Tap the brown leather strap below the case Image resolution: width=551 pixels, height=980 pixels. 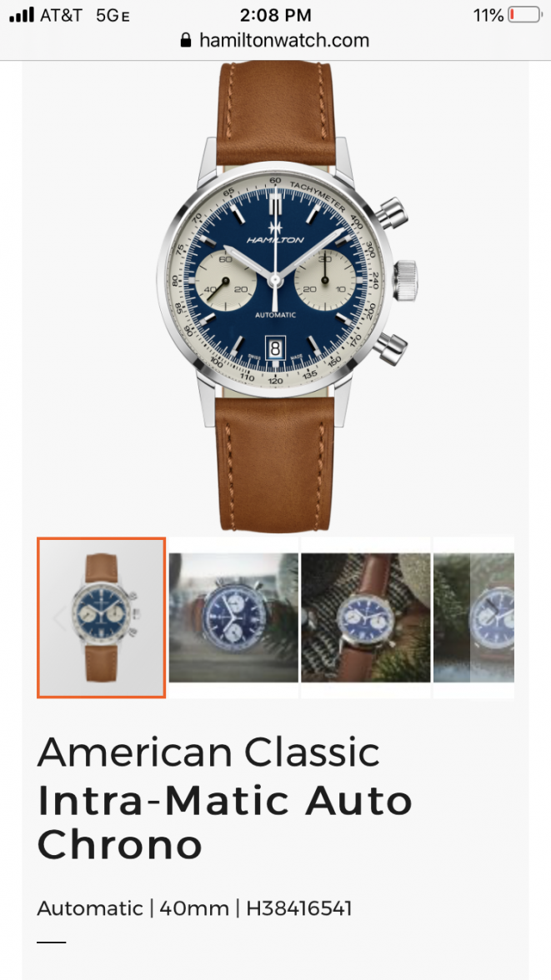click(x=275, y=462)
